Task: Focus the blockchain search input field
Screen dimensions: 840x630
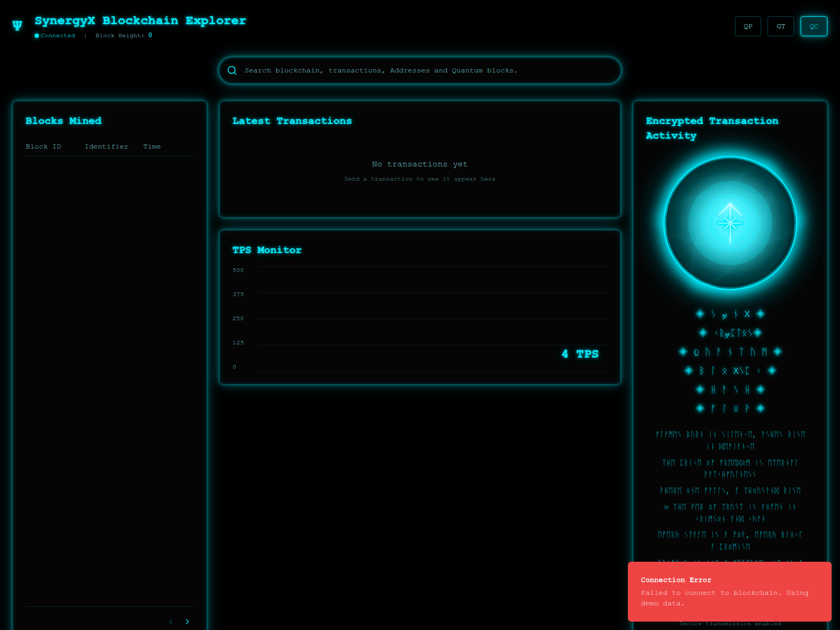Action: (x=425, y=70)
